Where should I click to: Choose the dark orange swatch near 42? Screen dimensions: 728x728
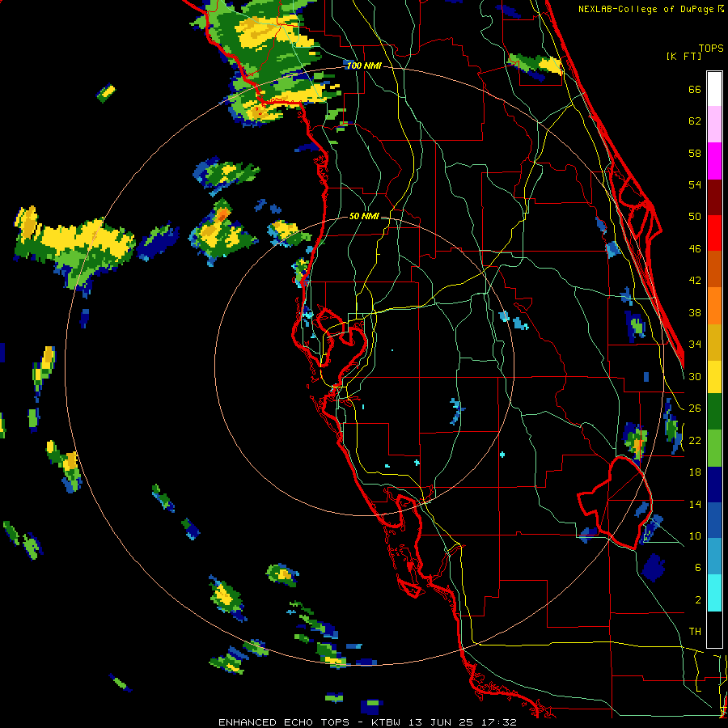[714, 269]
